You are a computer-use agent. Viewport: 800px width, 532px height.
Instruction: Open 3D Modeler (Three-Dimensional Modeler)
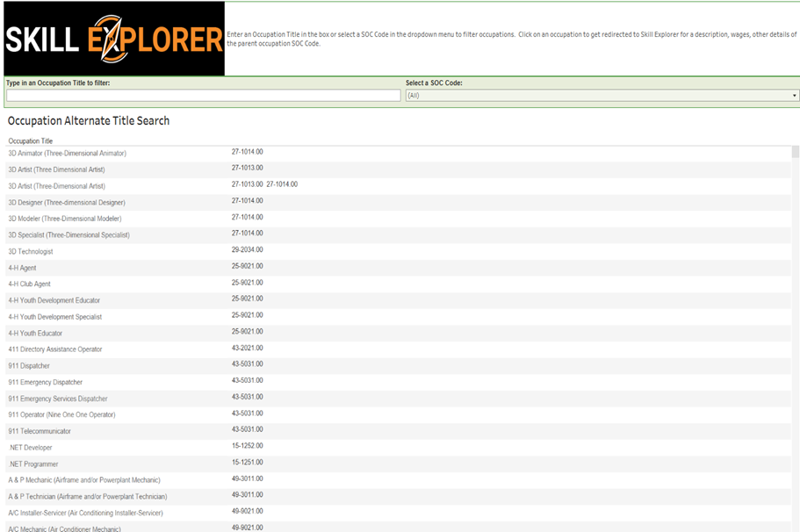[65, 219]
